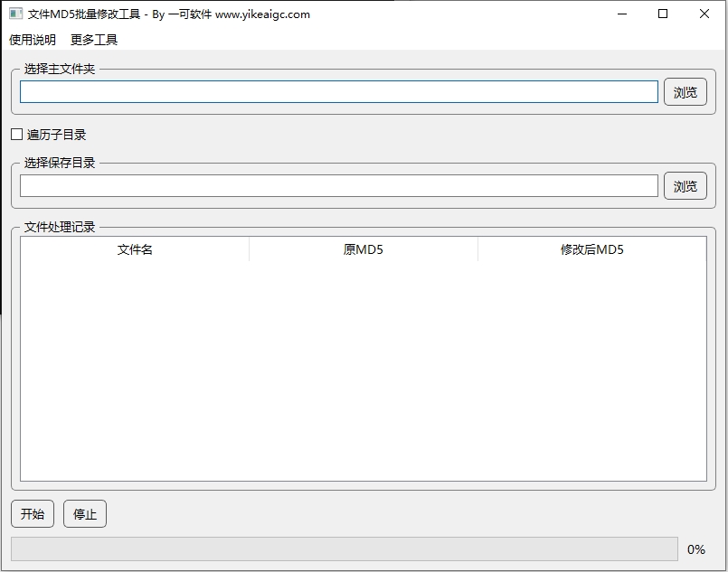Click the 修改后MD5 column header
728x572 pixels.
pos(591,249)
